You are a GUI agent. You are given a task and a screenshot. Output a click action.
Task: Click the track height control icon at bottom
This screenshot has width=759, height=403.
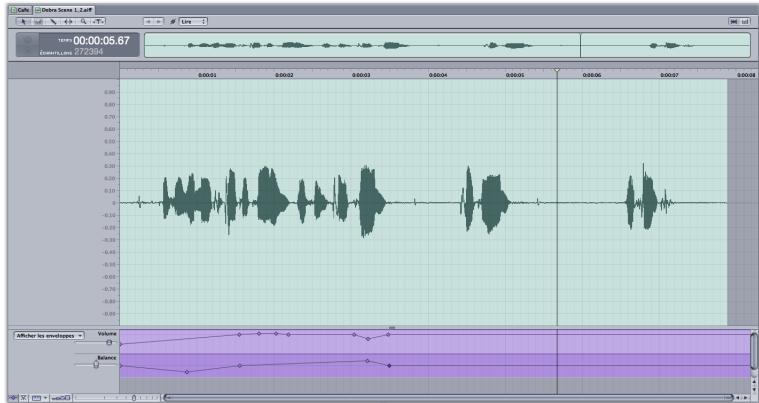(x=61, y=398)
